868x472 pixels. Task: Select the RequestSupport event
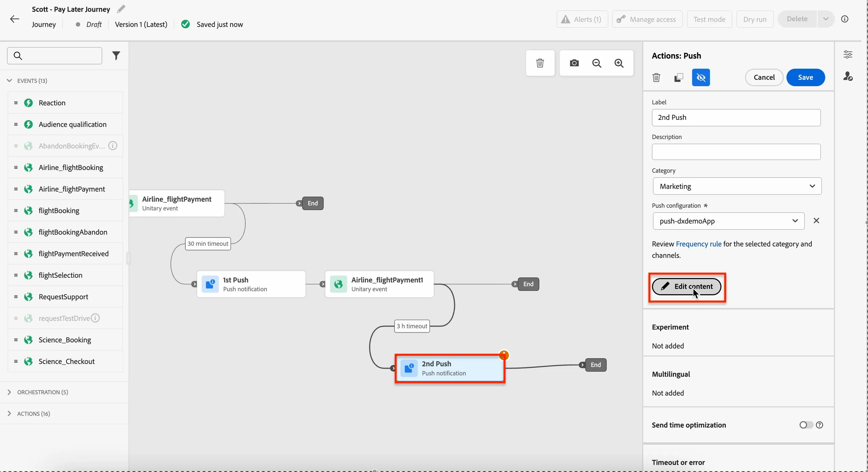coord(65,297)
